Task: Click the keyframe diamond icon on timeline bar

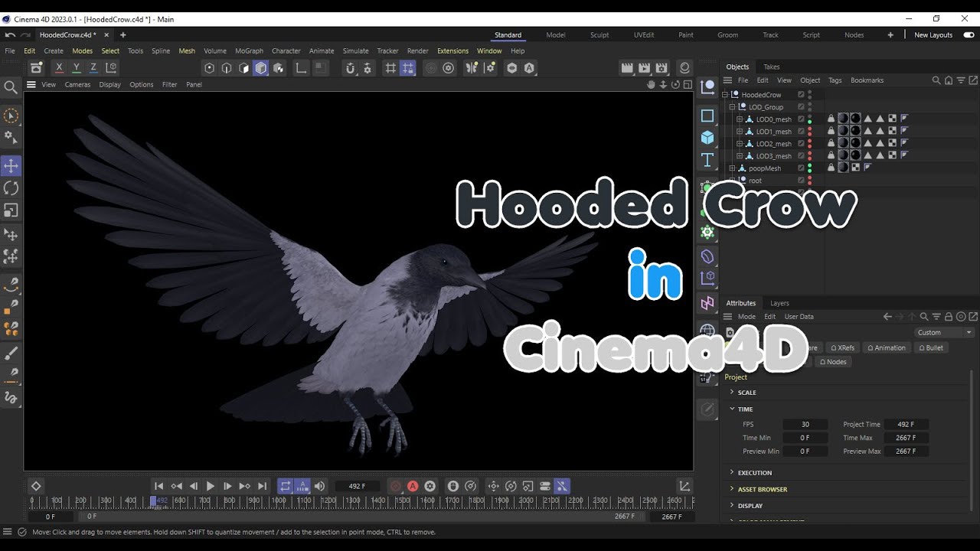Action: point(36,486)
